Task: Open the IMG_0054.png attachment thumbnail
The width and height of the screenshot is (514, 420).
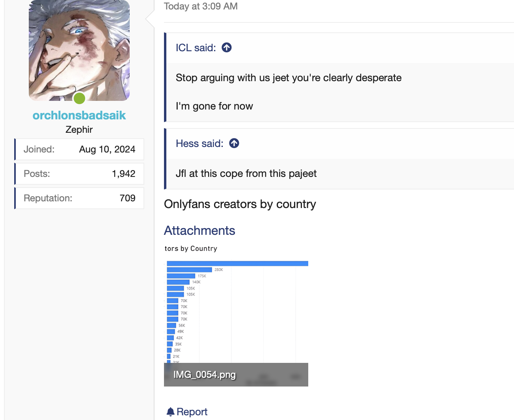Action: [236, 316]
